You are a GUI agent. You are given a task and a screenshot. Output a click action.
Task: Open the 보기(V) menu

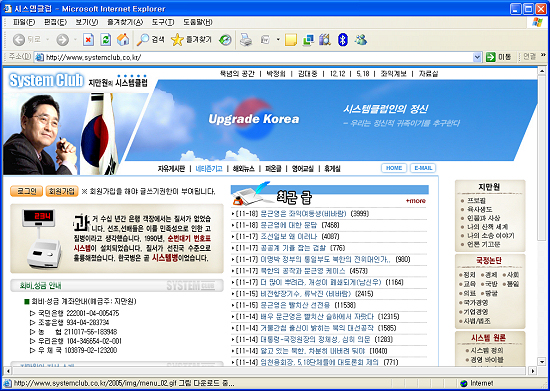point(87,22)
